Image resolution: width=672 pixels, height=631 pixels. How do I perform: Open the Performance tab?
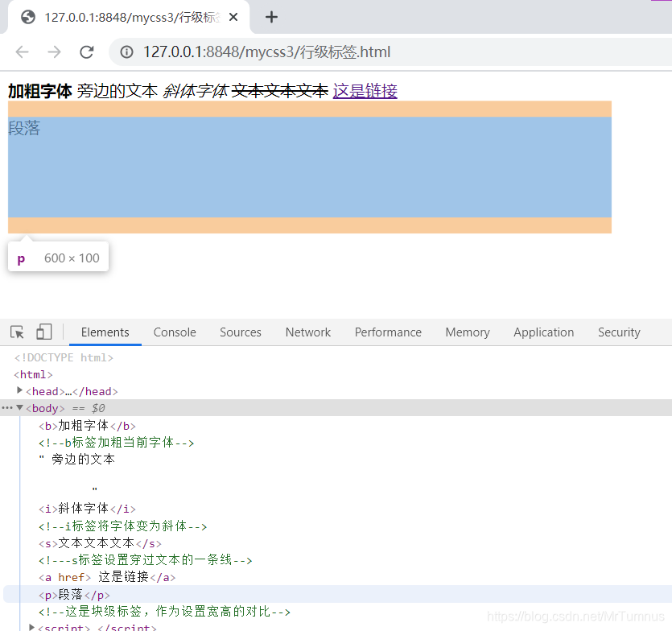(388, 332)
